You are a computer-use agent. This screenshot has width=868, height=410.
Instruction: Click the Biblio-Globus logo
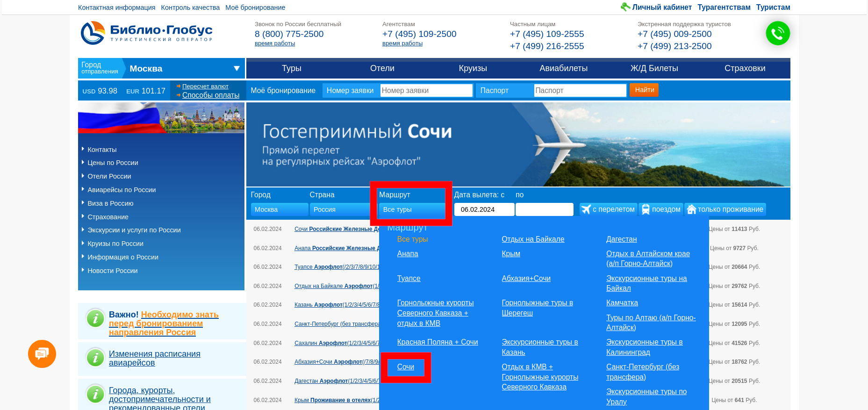click(x=146, y=33)
